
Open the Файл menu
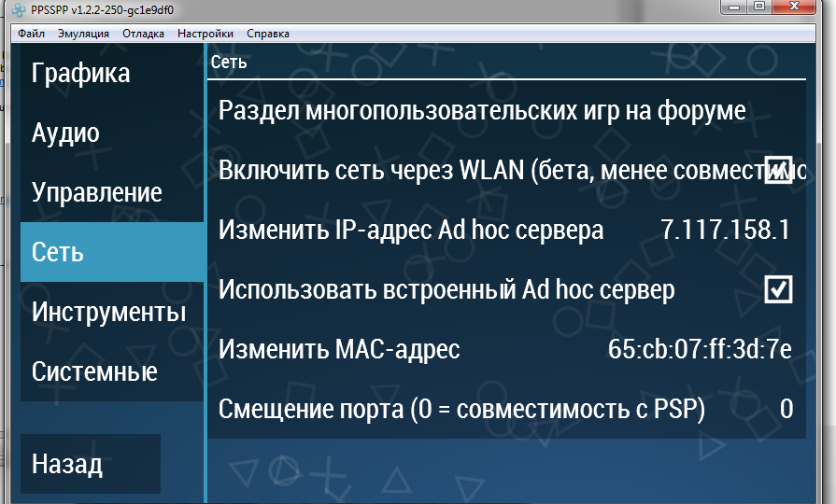tap(31, 34)
